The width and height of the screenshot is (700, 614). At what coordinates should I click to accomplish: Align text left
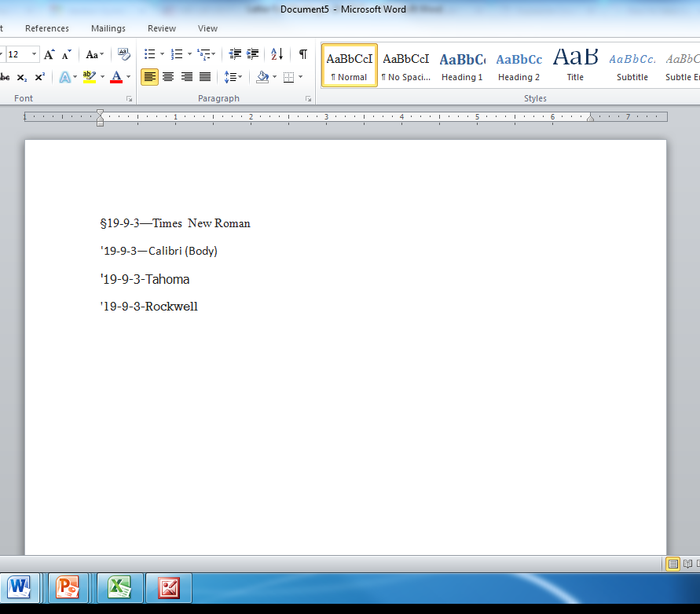pos(149,77)
